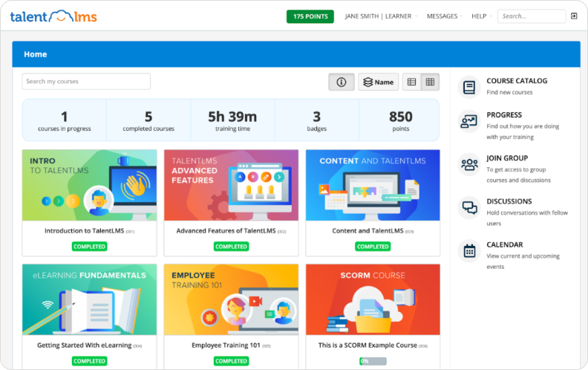Open TalentLMS Advanced Features thumbnail
The image size is (588, 370).
click(232, 185)
